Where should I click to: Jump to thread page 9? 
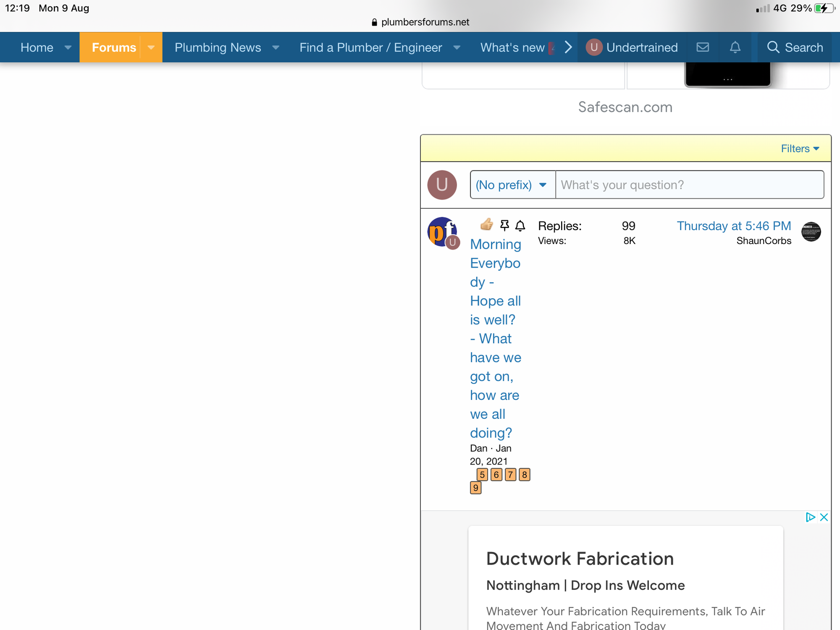[x=475, y=488]
